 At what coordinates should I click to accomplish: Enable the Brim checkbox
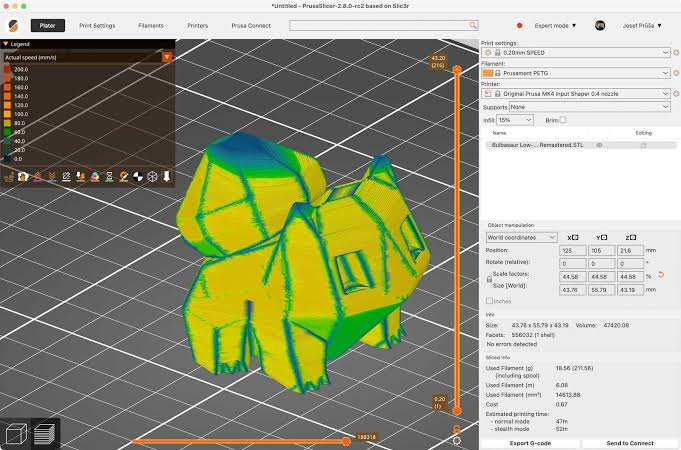pyautogui.click(x=563, y=119)
